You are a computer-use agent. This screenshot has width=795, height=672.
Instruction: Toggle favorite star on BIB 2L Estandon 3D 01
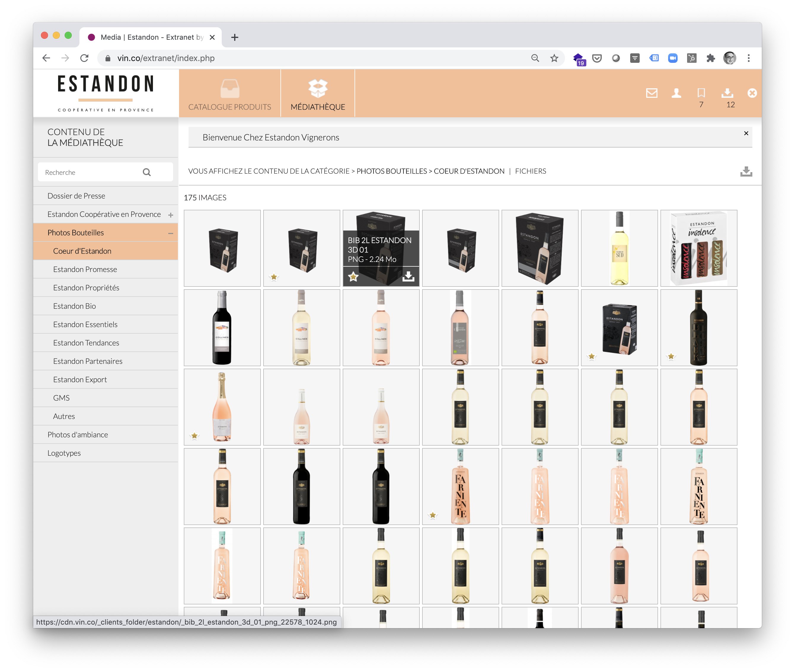tap(353, 276)
